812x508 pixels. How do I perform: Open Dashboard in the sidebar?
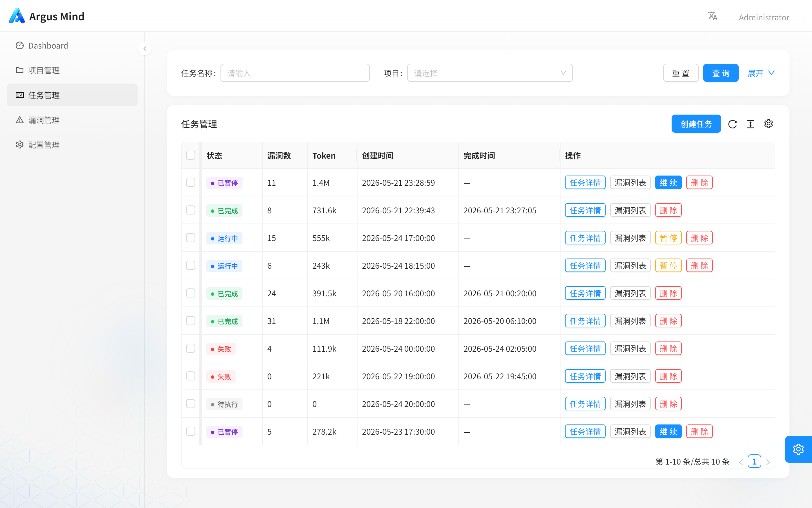click(x=72, y=45)
